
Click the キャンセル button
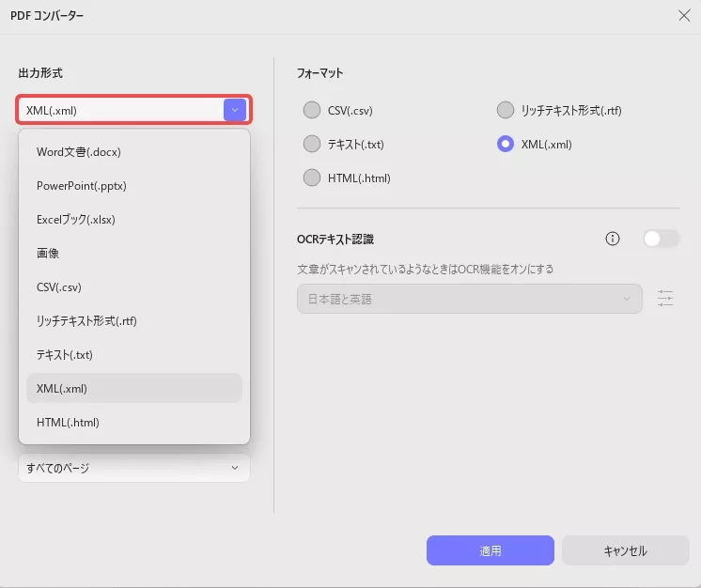(626, 550)
